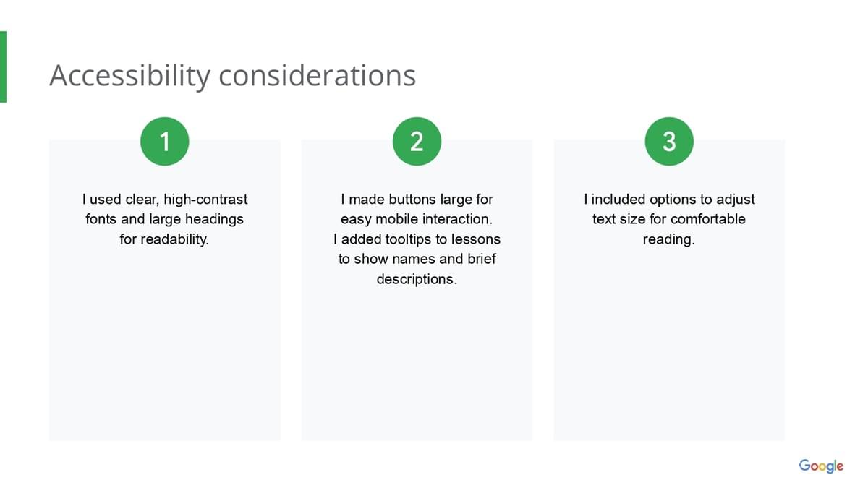This screenshot has height=488, width=868.
Task: Click the green number 2 circle
Action: [417, 141]
